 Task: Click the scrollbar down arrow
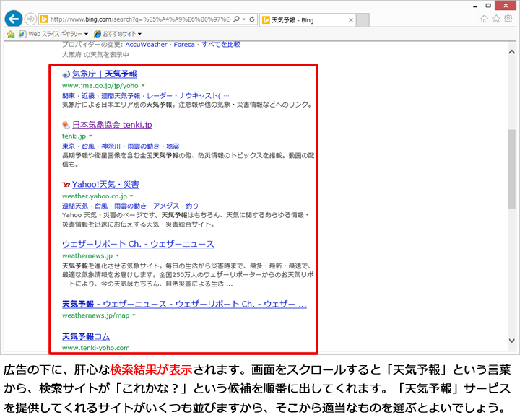click(512, 341)
